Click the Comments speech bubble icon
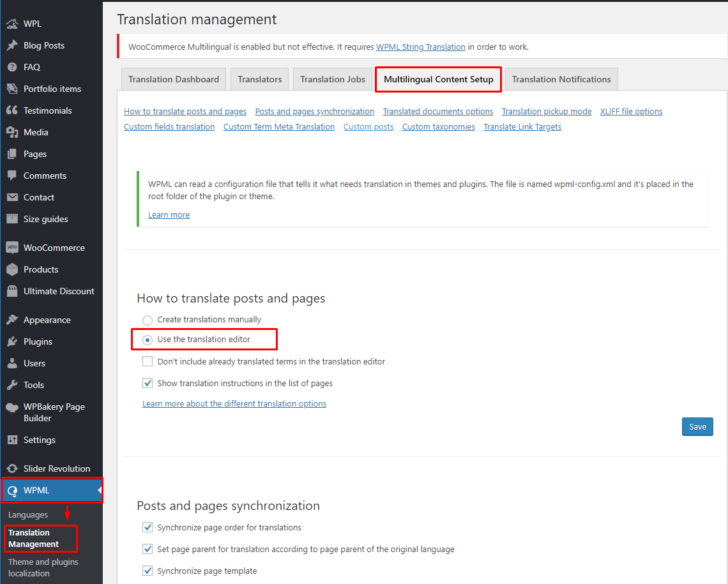This screenshot has height=584, width=728. pyautogui.click(x=12, y=176)
